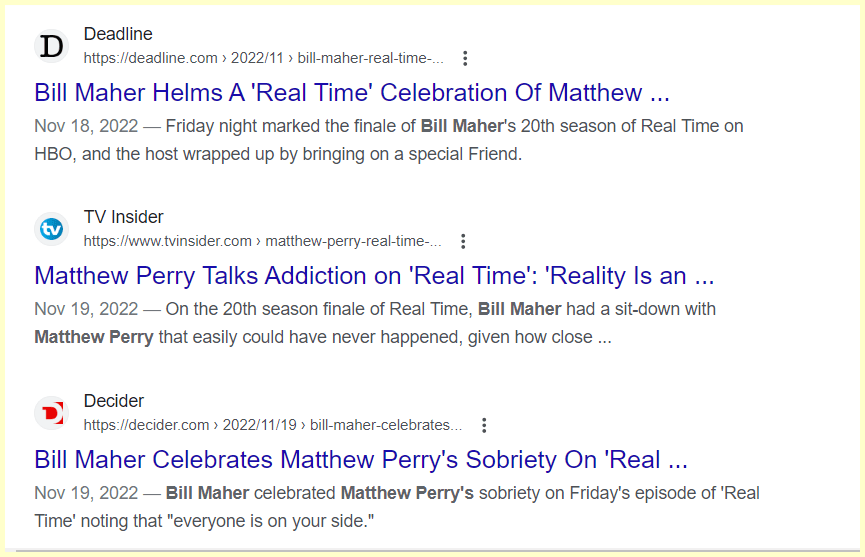Click the TV Insider source name
The image size is (865, 557).
(x=123, y=217)
